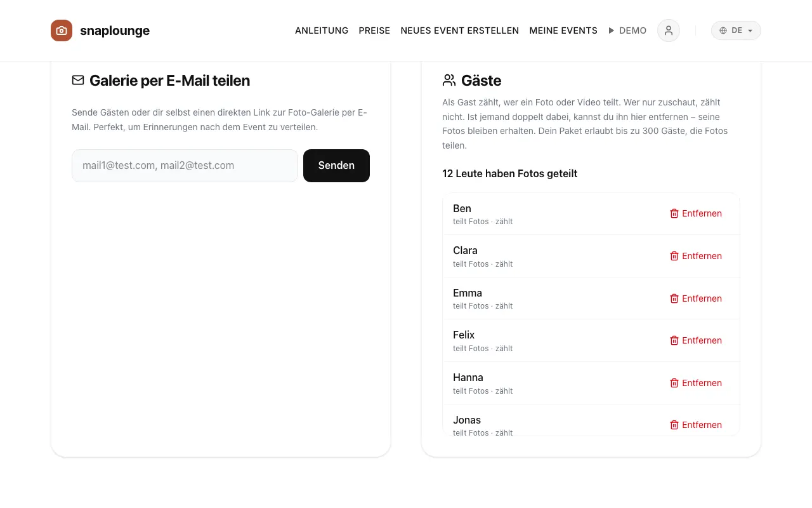This screenshot has width=812, height=508.
Task: Open the user account profile icon
Action: coord(669,30)
